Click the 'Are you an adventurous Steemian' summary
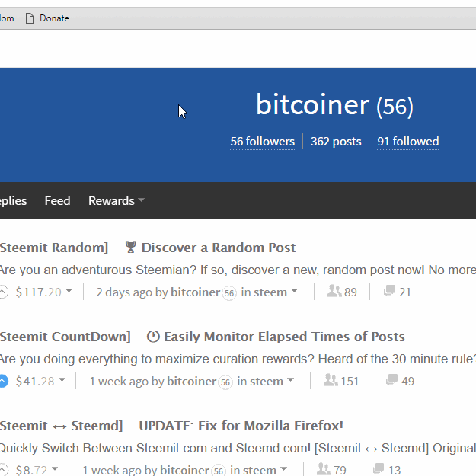This screenshot has width=476, height=476. pos(238,270)
